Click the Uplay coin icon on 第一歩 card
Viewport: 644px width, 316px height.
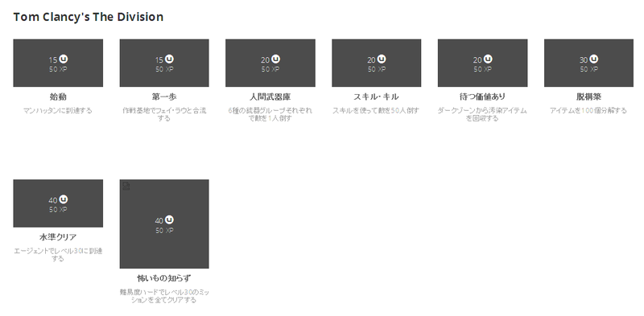[x=169, y=59]
